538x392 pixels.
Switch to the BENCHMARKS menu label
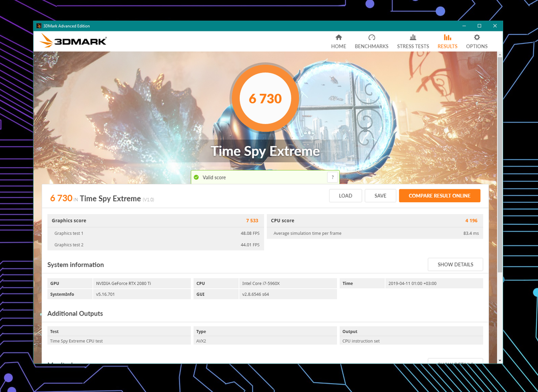372,46
